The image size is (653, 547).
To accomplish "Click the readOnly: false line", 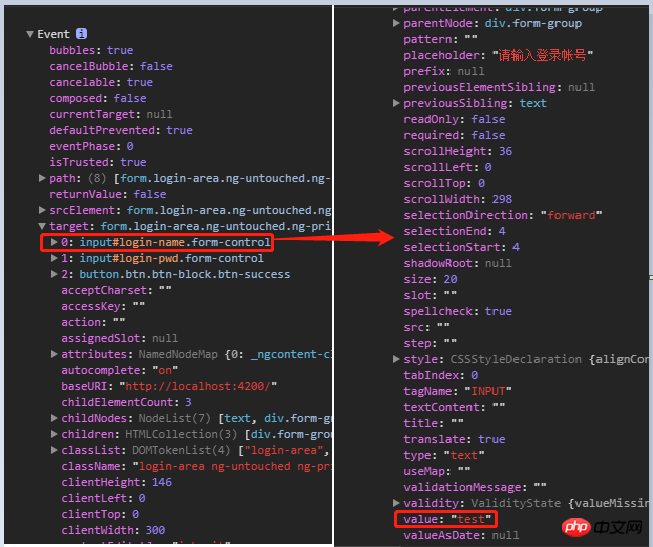I will coord(454,119).
